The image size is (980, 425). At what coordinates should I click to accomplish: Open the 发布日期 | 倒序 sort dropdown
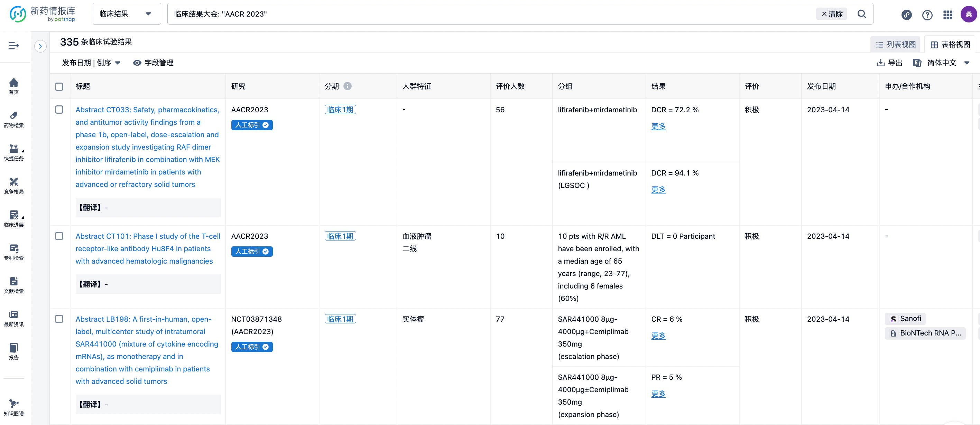pos(91,63)
